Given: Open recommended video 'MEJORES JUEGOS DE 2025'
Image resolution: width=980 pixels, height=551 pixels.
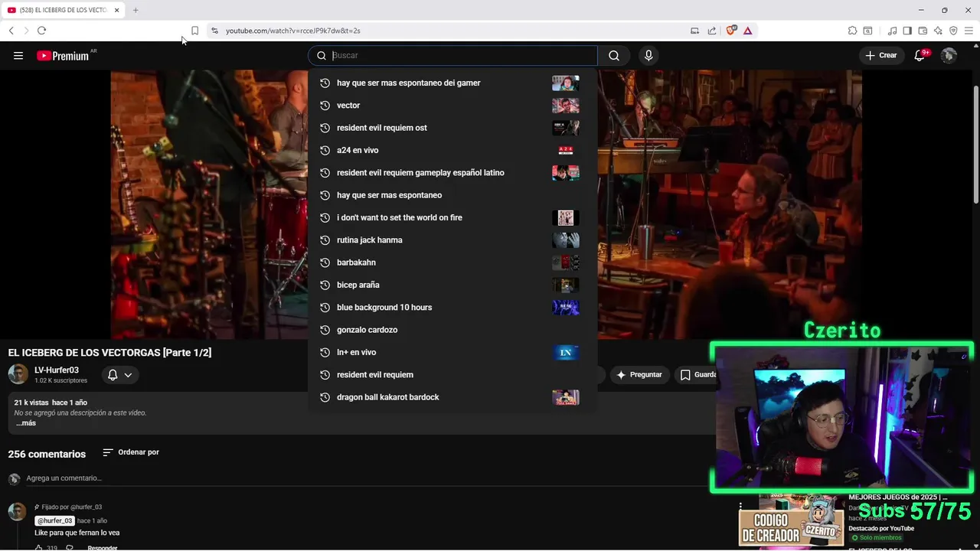Looking at the screenshot, I should [897, 497].
